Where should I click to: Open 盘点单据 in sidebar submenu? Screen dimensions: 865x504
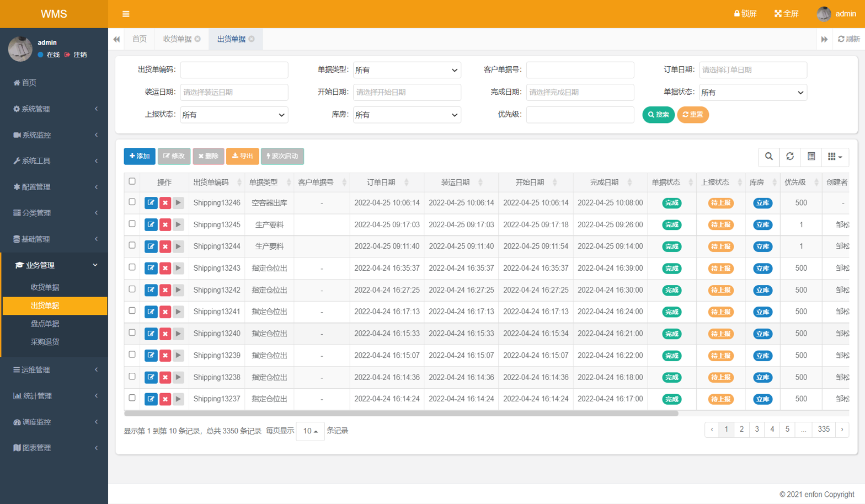(45, 324)
